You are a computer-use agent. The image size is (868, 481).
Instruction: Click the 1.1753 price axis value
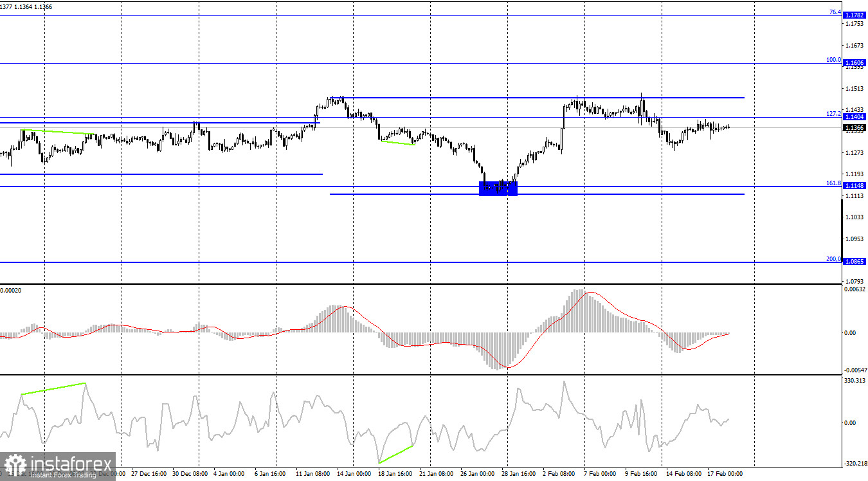855,24
